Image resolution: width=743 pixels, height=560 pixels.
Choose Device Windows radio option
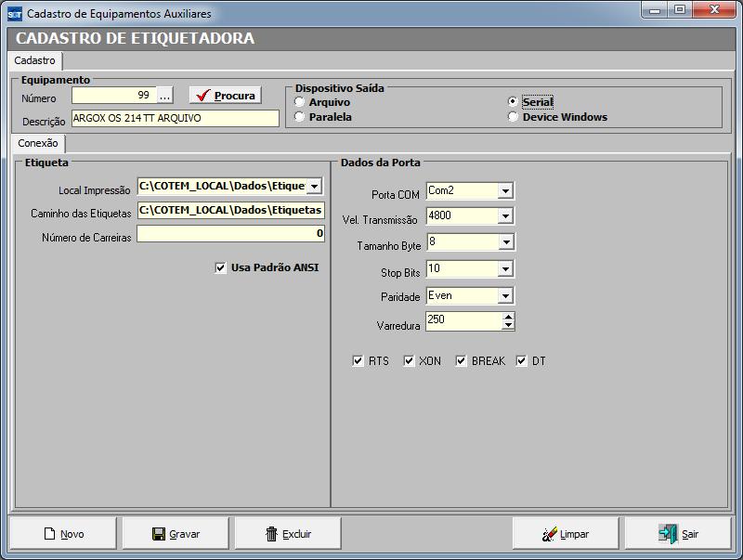pos(513,117)
